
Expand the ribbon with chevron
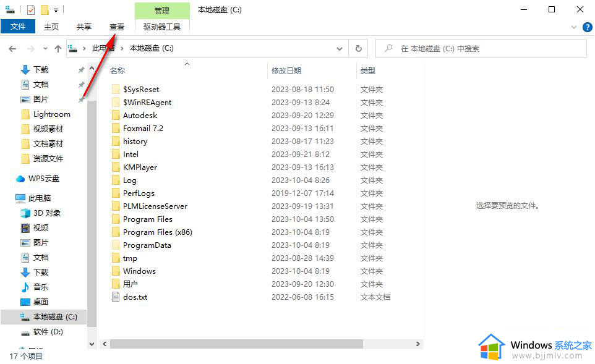tap(574, 27)
